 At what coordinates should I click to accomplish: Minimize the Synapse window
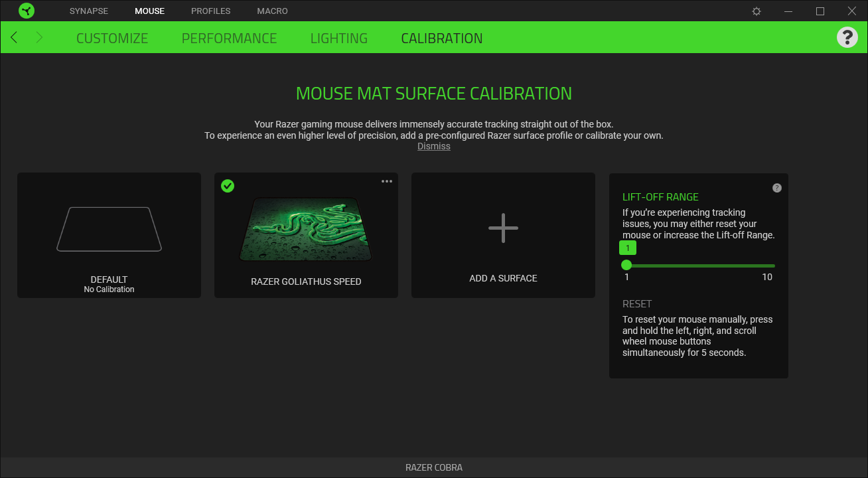tap(788, 11)
